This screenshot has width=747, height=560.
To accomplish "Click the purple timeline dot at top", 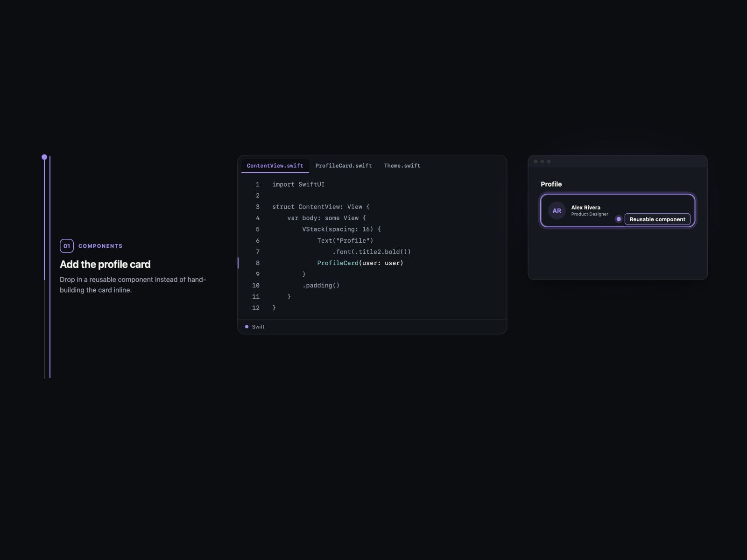I will pyautogui.click(x=44, y=157).
